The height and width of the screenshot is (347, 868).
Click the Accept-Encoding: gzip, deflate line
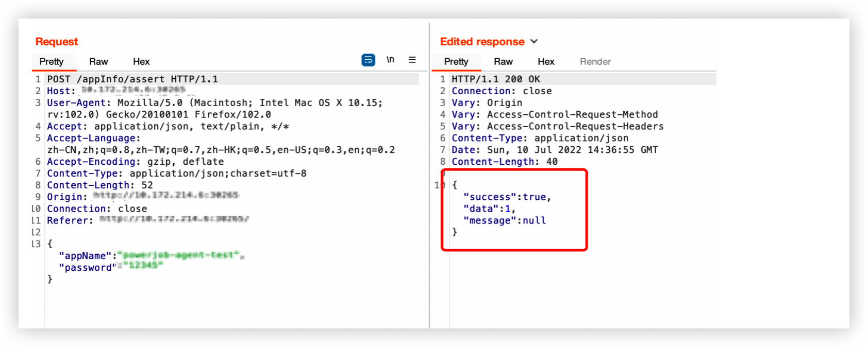point(136,162)
